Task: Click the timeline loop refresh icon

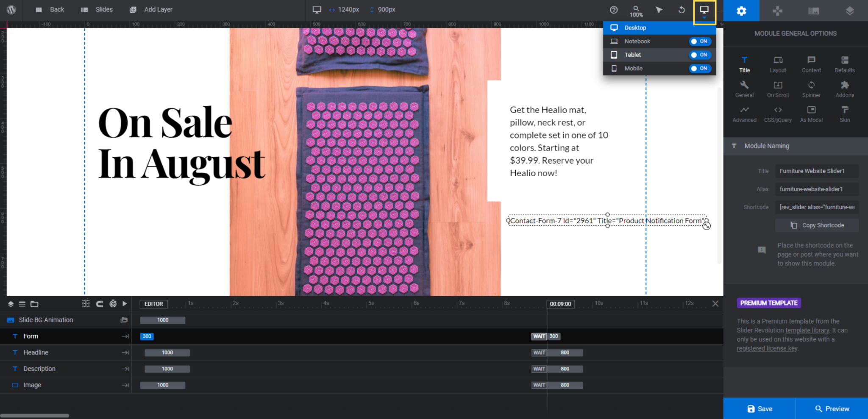Action: [100, 304]
